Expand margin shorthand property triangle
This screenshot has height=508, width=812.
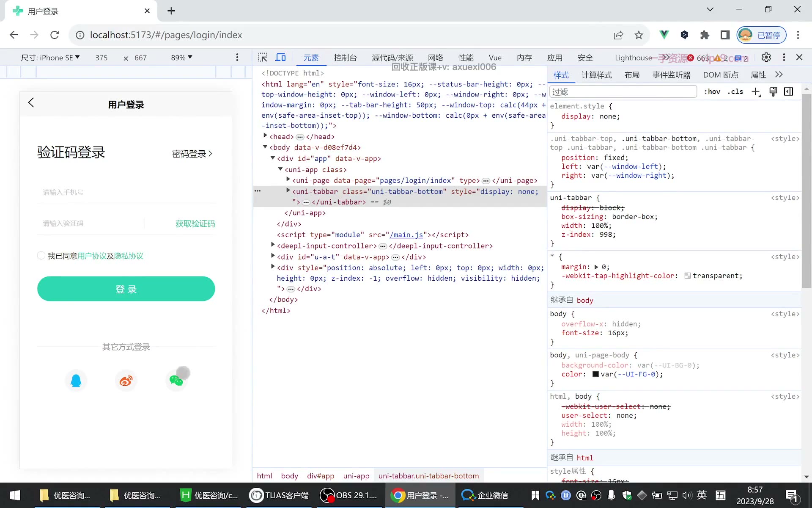[x=596, y=267]
